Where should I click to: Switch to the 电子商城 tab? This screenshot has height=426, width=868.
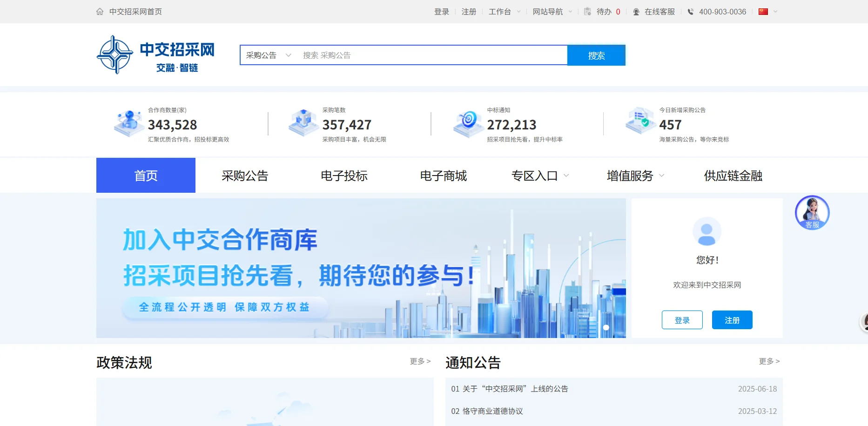443,176
